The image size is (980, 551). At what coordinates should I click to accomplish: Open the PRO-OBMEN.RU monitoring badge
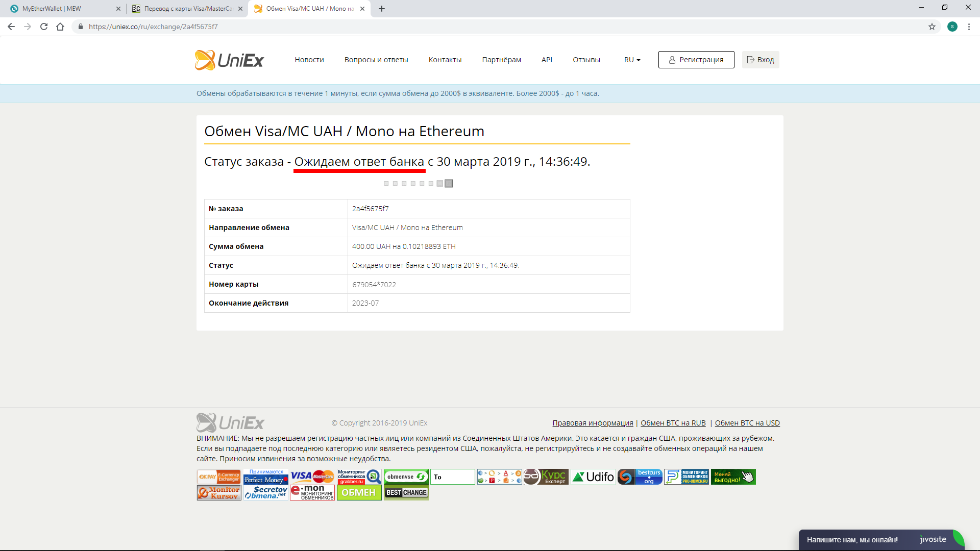tap(687, 477)
